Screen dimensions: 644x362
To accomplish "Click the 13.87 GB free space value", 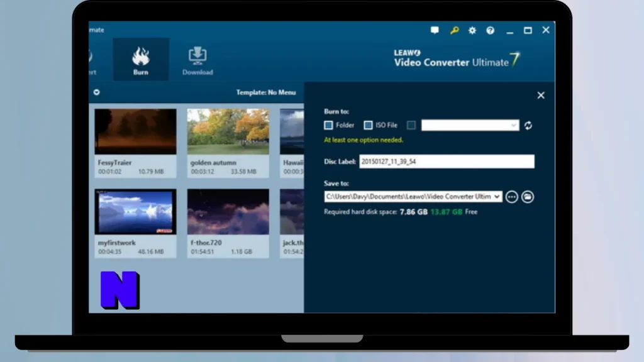I will [x=447, y=212].
